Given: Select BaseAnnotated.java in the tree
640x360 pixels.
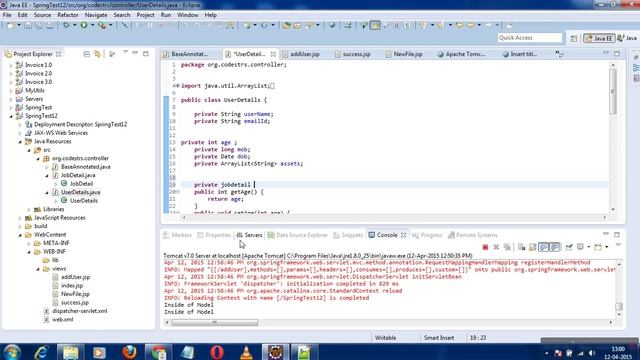Looking at the screenshot, I should pyautogui.click(x=86, y=167).
